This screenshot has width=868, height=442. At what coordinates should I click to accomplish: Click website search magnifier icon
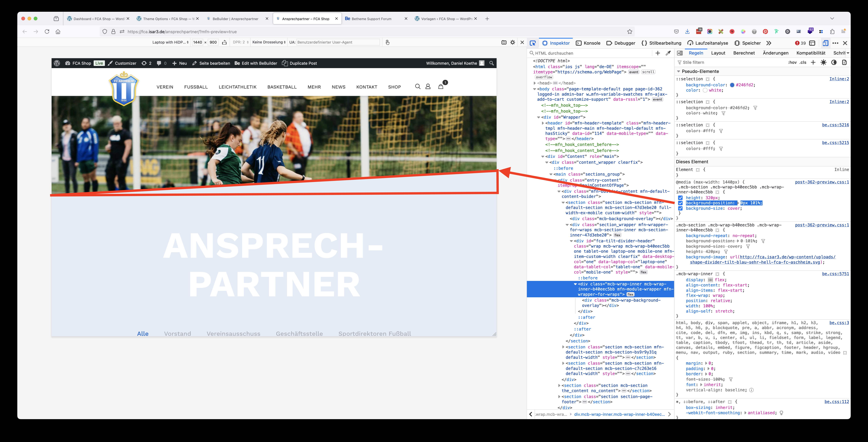point(417,87)
